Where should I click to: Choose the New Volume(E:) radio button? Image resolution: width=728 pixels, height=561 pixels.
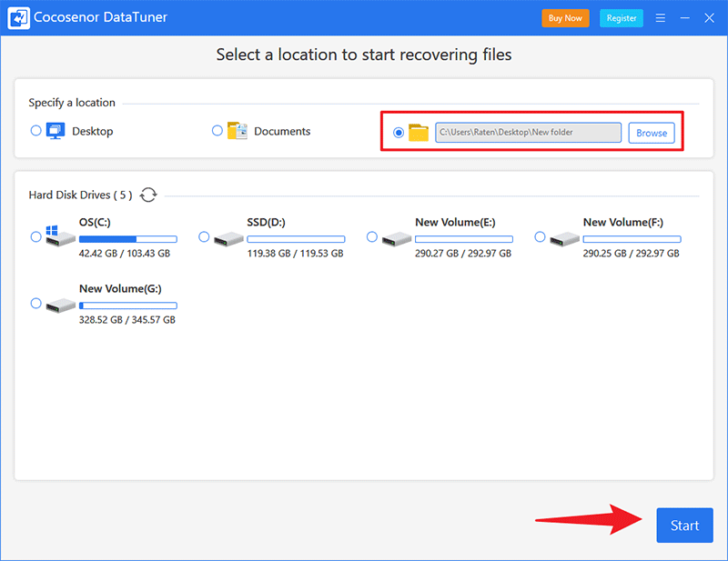(372, 237)
